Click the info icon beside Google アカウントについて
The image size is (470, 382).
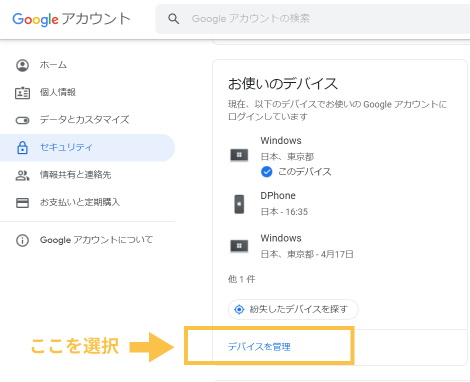(22, 240)
